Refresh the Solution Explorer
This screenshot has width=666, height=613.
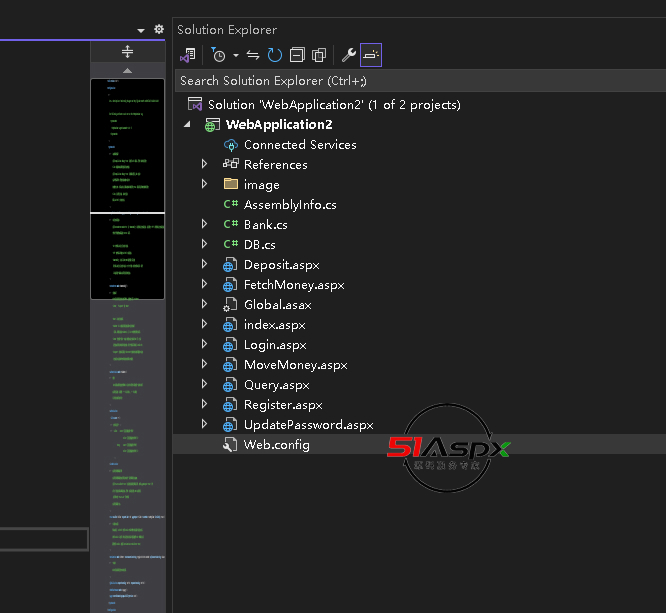coord(275,55)
